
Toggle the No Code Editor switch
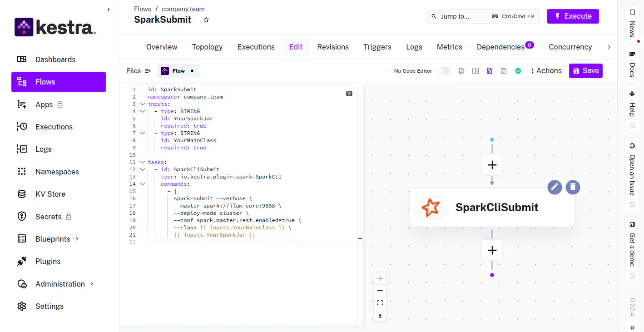tap(443, 71)
